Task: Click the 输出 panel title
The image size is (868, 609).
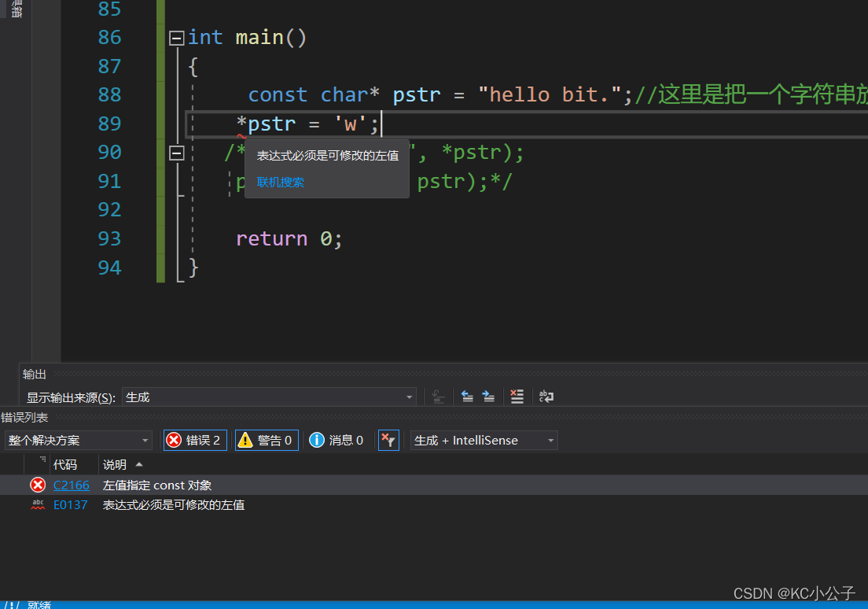Action: pyautogui.click(x=35, y=374)
